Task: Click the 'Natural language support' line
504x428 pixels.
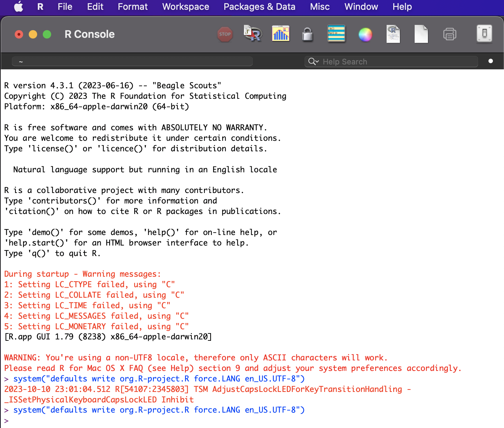Action: tap(145, 170)
